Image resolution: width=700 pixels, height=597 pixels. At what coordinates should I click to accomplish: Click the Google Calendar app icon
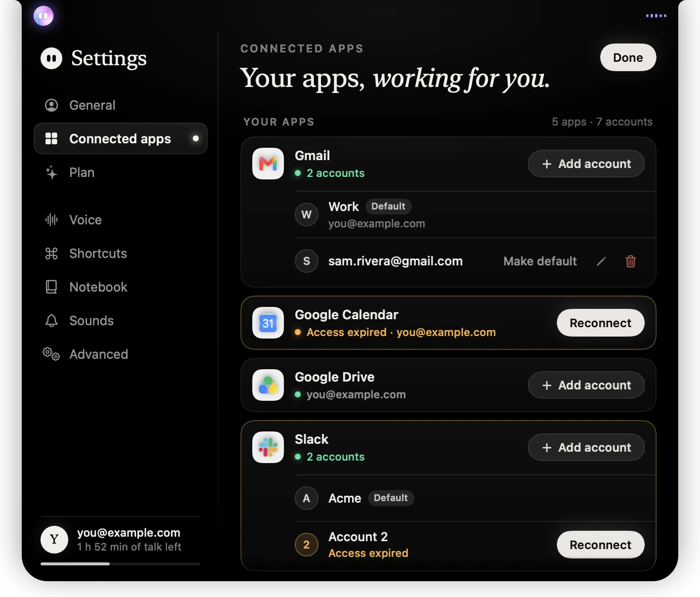268,323
